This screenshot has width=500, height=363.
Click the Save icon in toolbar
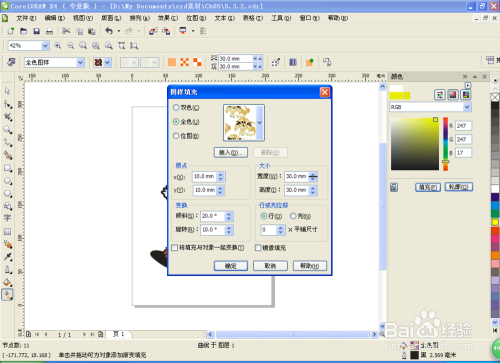(36, 31)
